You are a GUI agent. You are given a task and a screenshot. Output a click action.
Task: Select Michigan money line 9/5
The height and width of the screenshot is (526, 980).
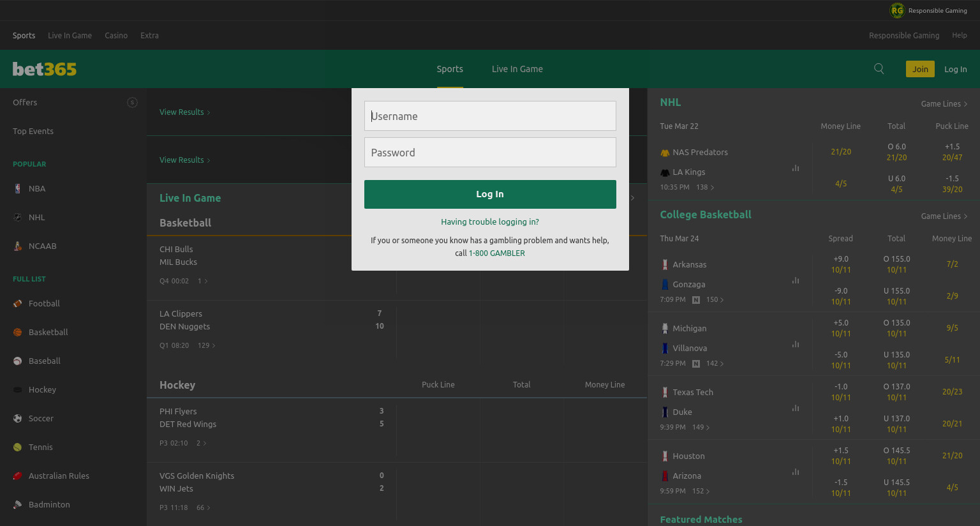(952, 328)
